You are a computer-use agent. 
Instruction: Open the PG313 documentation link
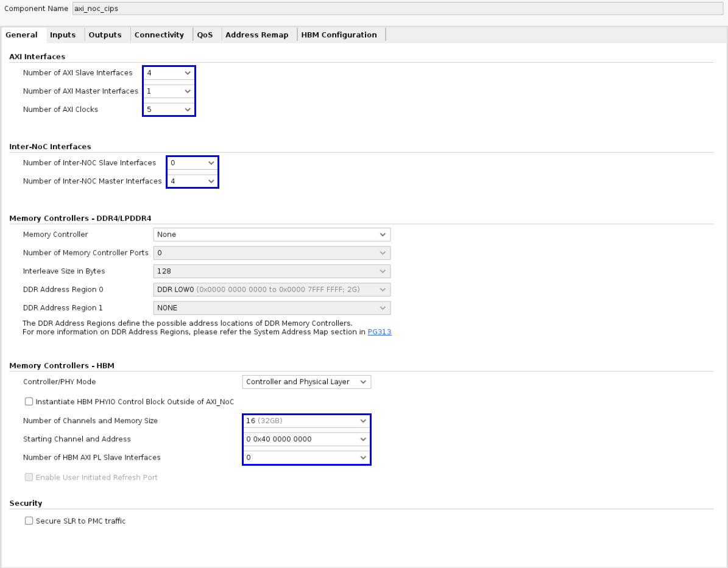click(x=380, y=332)
